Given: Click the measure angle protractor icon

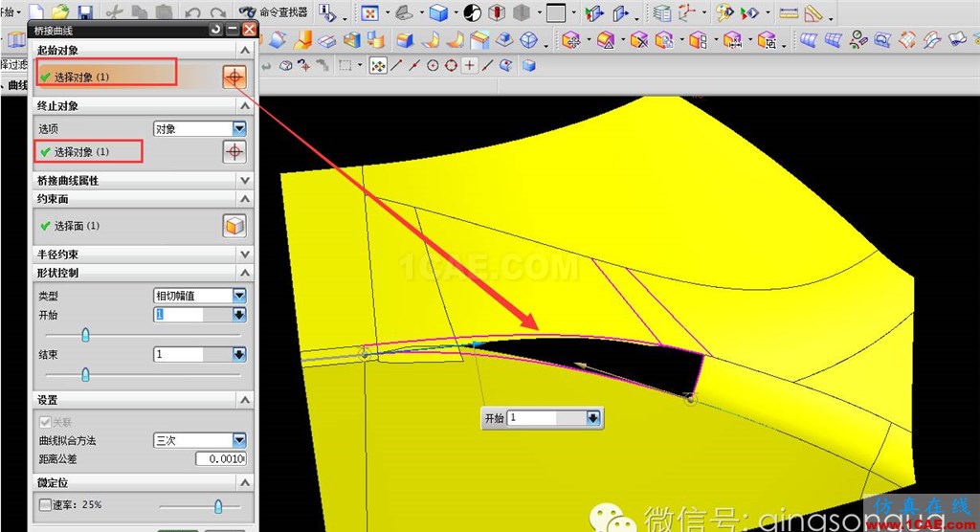Looking at the screenshot, I should [x=813, y=12].
